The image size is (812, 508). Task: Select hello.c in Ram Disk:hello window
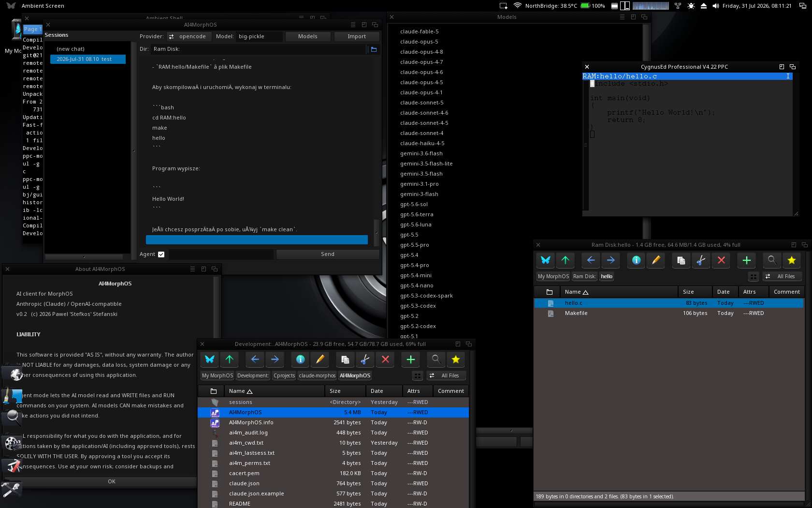point(668,303)
